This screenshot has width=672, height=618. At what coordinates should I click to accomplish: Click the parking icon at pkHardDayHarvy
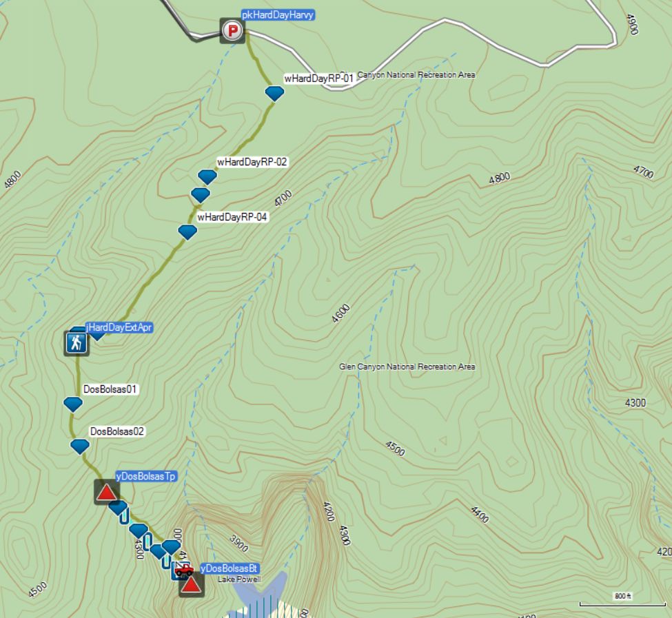[232, 31]
